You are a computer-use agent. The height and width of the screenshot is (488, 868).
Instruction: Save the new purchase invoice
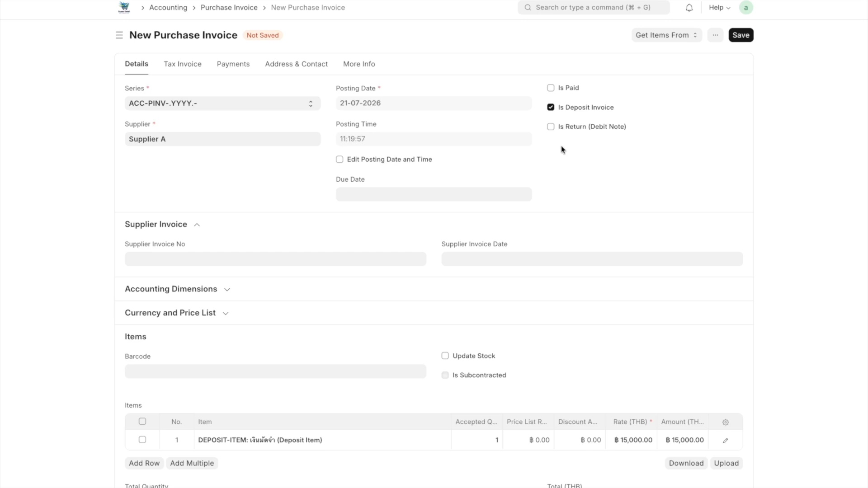[741, 35]
